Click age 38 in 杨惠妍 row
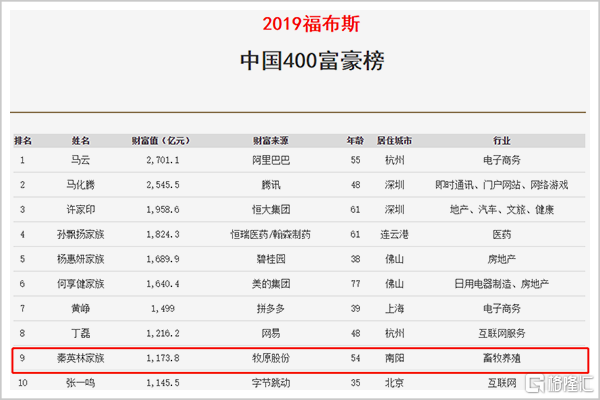This screenshot has height=400, width=600. (355, 259)
